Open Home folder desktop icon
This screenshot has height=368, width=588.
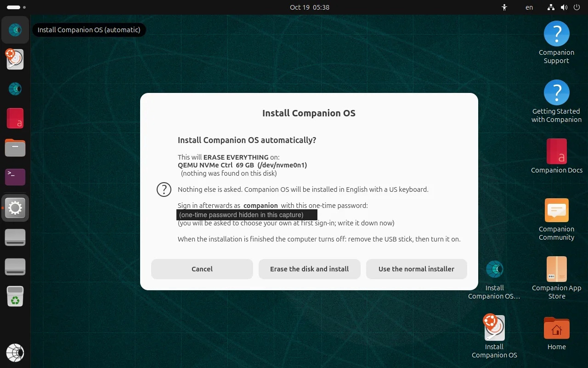[556, 333]
